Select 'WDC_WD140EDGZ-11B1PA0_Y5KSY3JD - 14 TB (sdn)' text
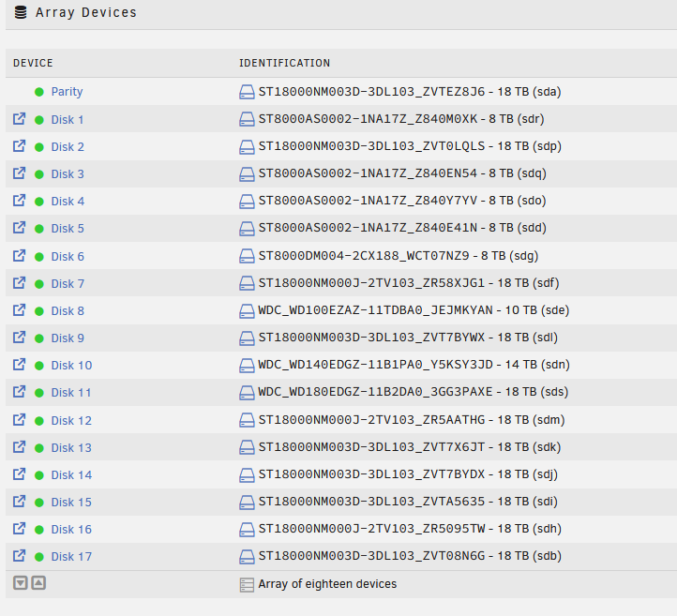This screenshot has width=677, height=616. point(414,365)
